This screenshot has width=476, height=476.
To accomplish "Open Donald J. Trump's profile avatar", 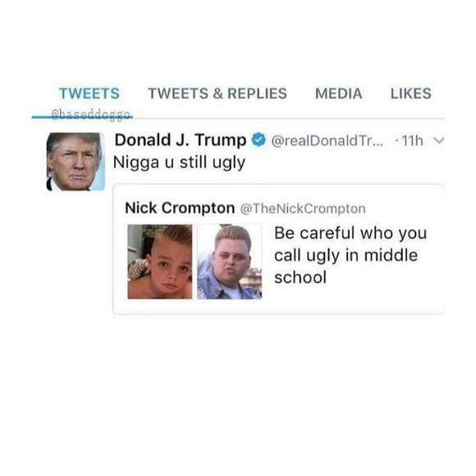I will click(76, 162).
